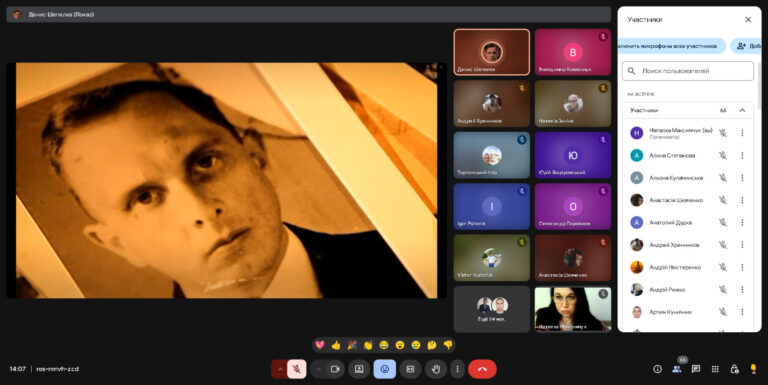Viewport: 768px width, 385px height.
Task: Click mute icon next to Алина Степанова
Action: (722, 155)
